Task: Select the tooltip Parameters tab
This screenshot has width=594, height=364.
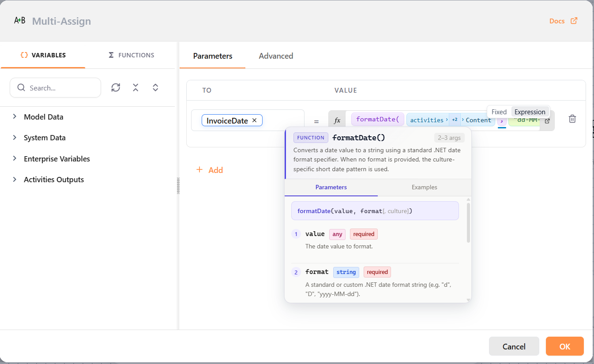Action: 331,188
